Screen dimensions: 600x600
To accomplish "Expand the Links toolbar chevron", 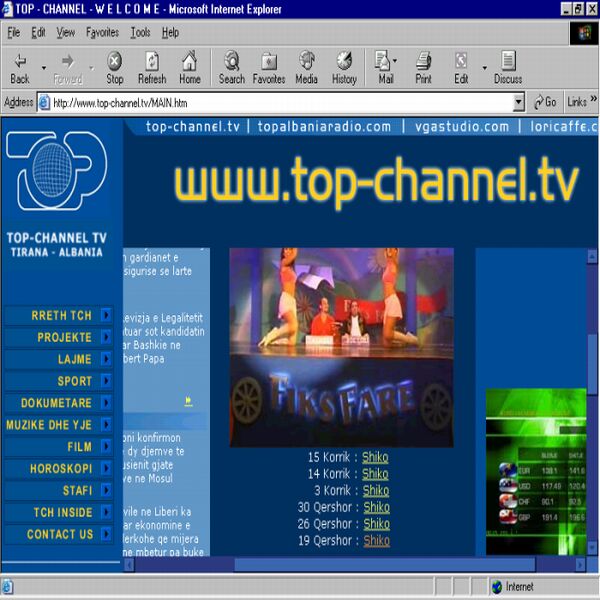I will (x=593, y=99).
